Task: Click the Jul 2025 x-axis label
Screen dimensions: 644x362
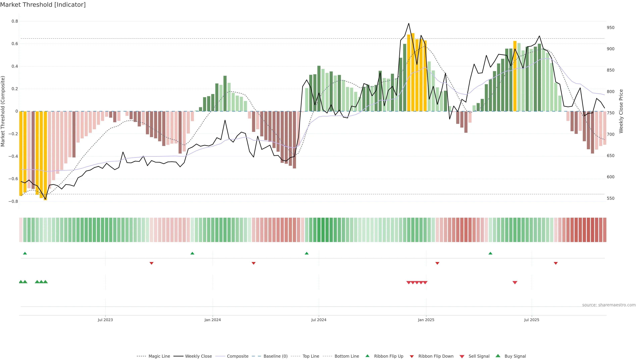Action: coord(531,320)
